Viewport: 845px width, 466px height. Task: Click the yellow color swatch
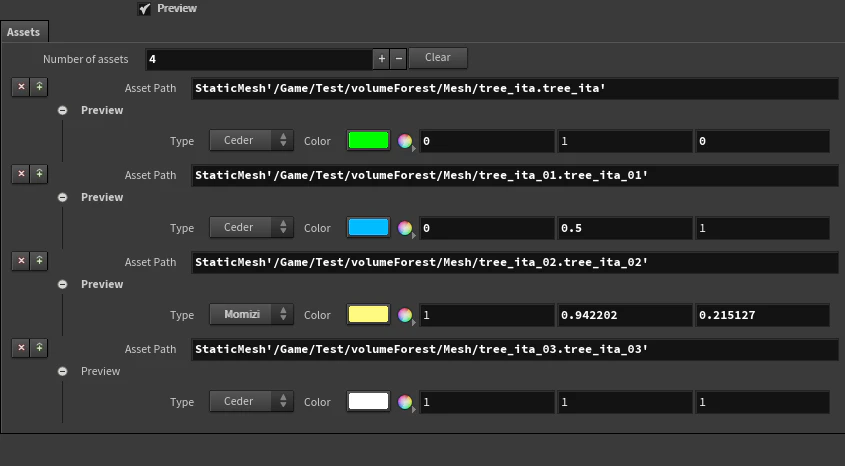pos(369,315)
